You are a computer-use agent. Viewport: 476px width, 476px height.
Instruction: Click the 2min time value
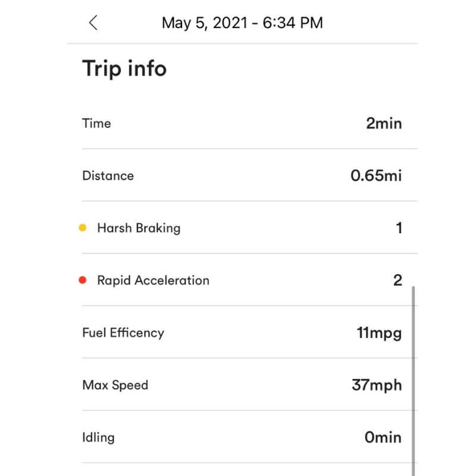coord(384,124)
